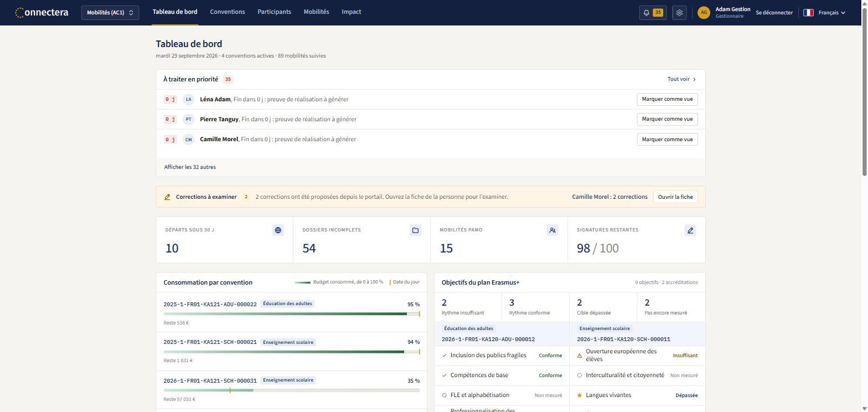Image resolution: width=868 pixels, height=412 pixels.
Task: Open the Mobilités navigation tab
Action: [x=316, y=12]
